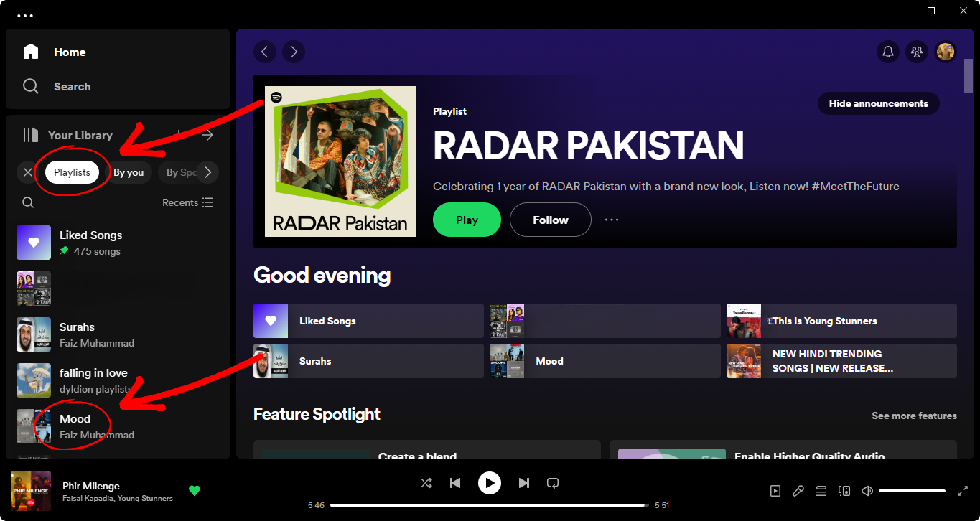
Task: Adjust the volume slider
Action: click(x=912, y=491)
